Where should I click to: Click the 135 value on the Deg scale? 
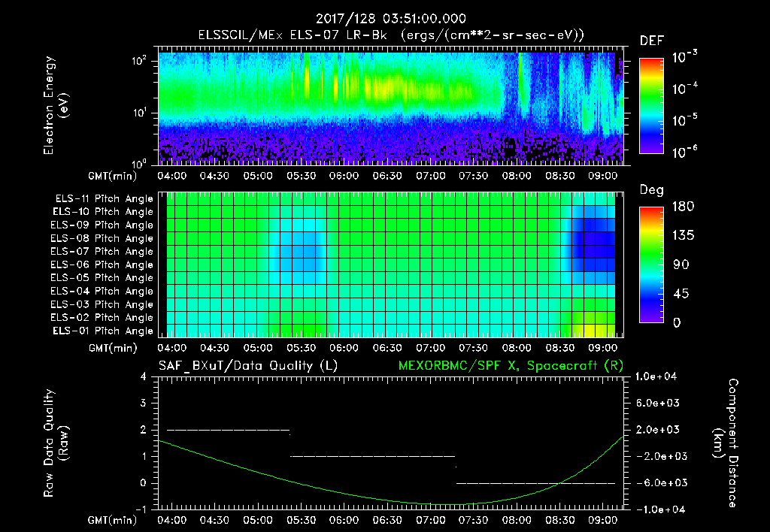coord(683,236)
